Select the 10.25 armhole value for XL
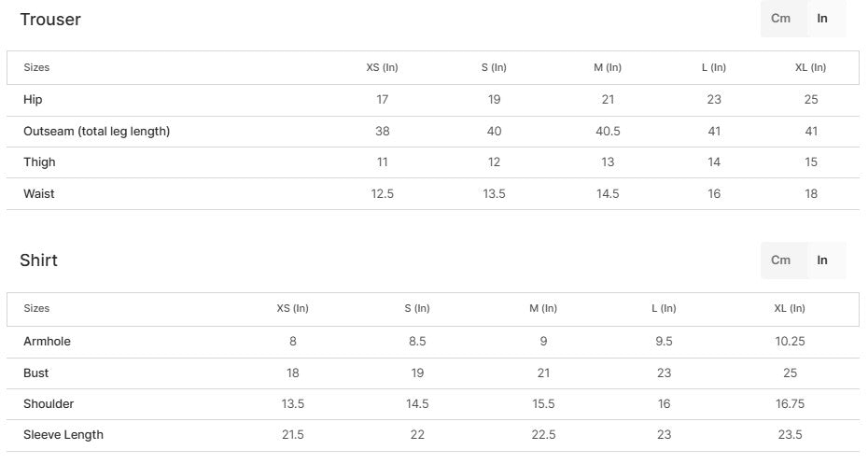Viewport: 868px width, 464px height. (790, 342)
